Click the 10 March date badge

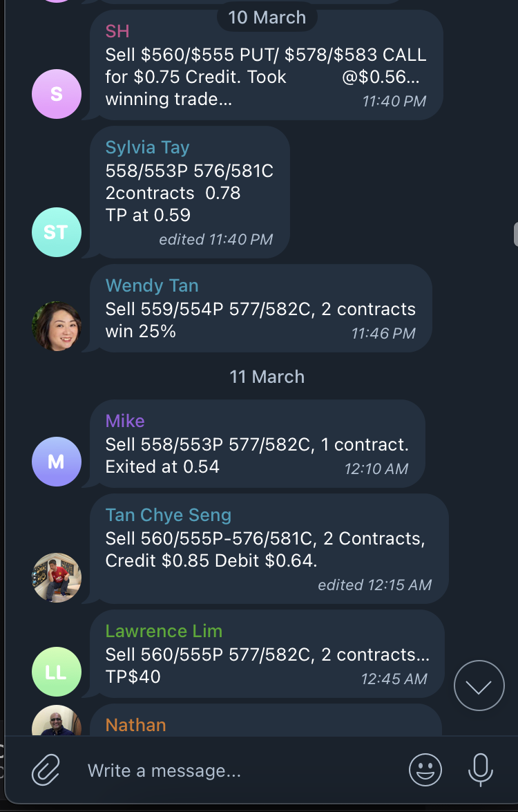pyautogui.click(x=267, y=17)
